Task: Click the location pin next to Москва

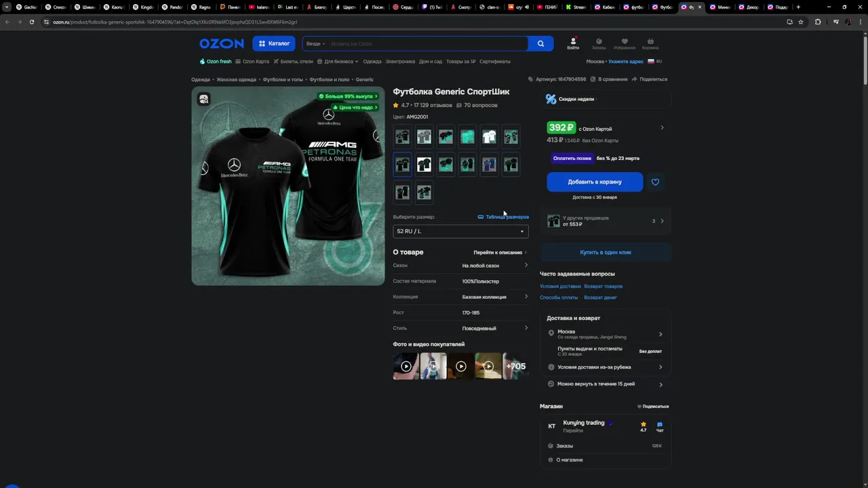Action: [x=551, y=333]
